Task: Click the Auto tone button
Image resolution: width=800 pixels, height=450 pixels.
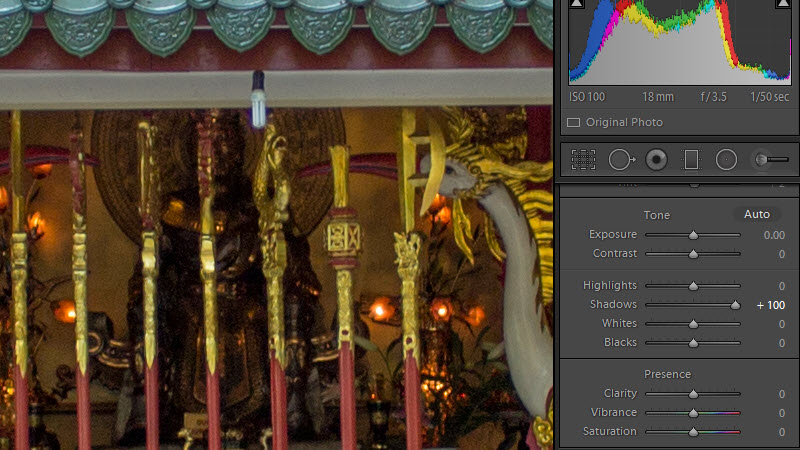Action: pos(757,214)
